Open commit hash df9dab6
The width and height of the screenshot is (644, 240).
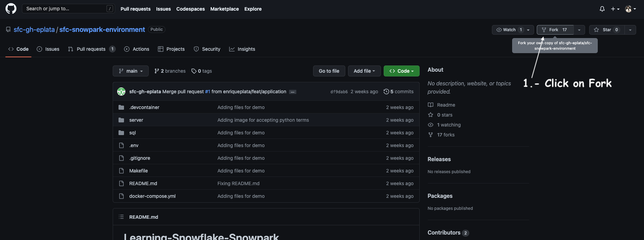[x=339, y=92]
